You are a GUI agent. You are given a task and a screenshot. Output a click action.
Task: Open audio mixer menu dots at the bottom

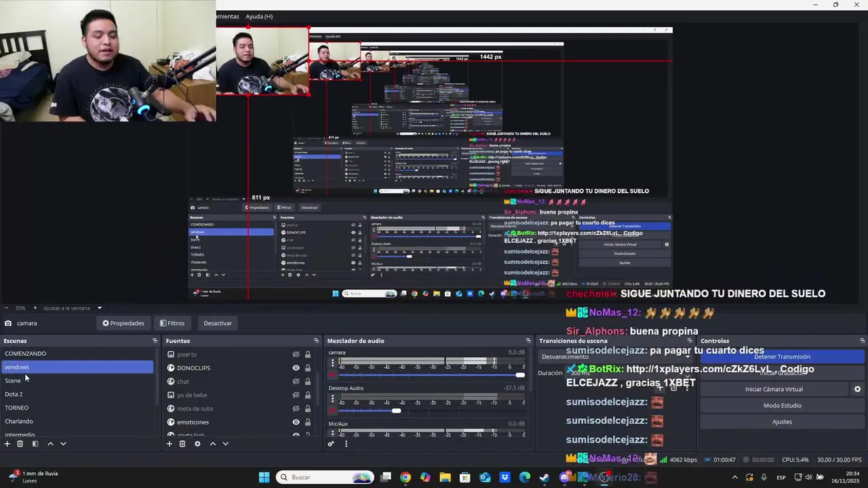pos(346,444)
